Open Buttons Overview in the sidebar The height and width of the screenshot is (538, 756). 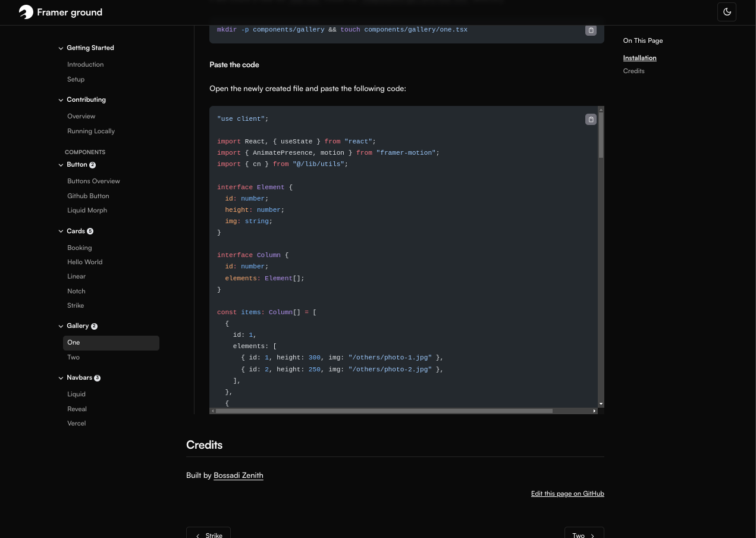tap(93, 182)
